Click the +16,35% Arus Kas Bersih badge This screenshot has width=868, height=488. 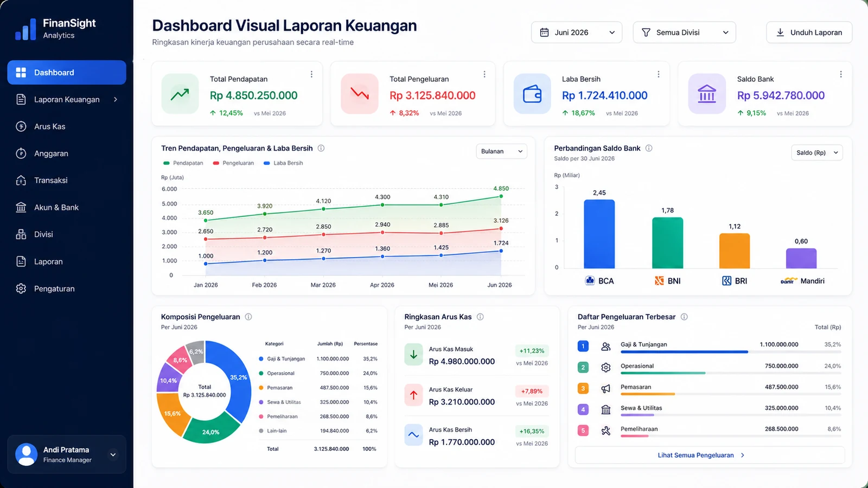point(532,431)
